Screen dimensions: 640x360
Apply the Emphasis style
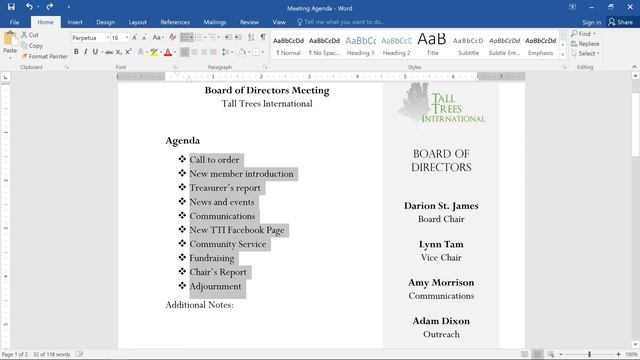540,45
